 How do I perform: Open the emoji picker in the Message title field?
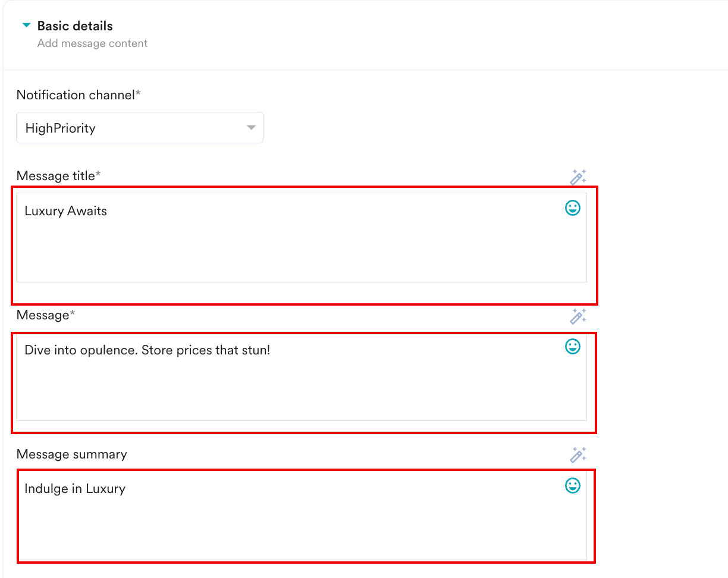(x=573, y=208)
